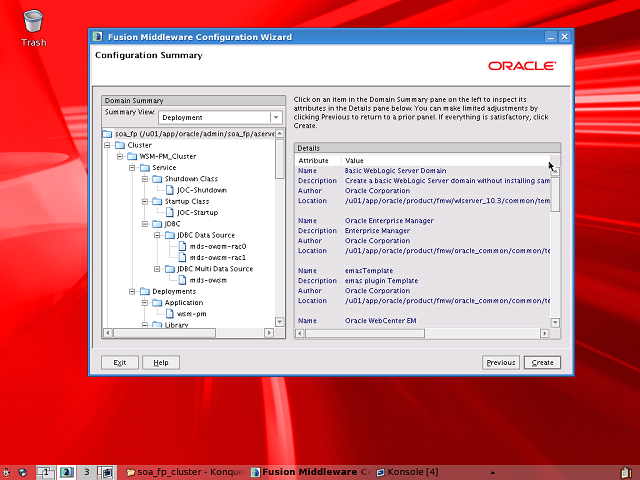Click Details pane scroll right arrow
The width and height of the screenshot is (640, 480).
[544, 333]
